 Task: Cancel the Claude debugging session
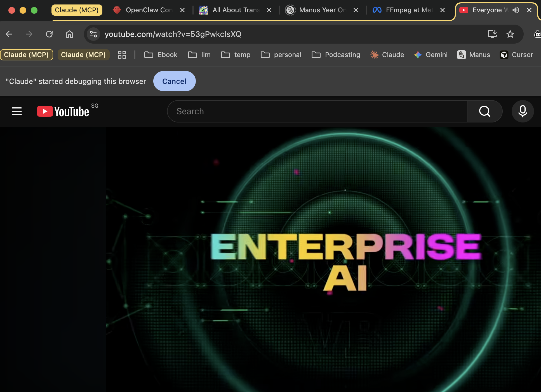pyautogui.click(x=174, y=81)
